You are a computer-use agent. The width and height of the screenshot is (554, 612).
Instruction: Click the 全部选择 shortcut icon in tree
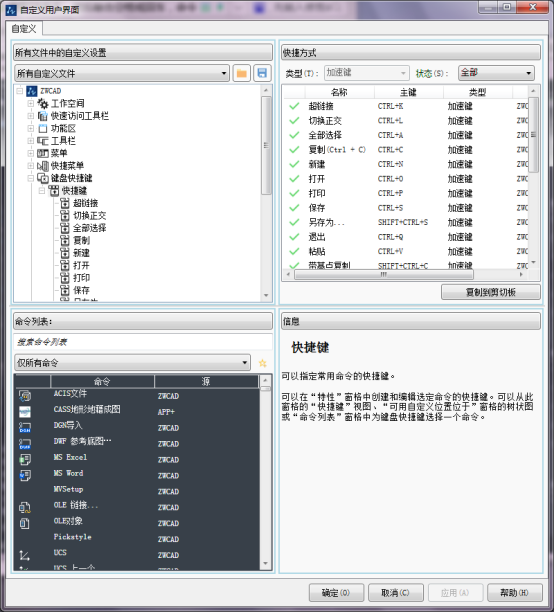click(65, 228)
